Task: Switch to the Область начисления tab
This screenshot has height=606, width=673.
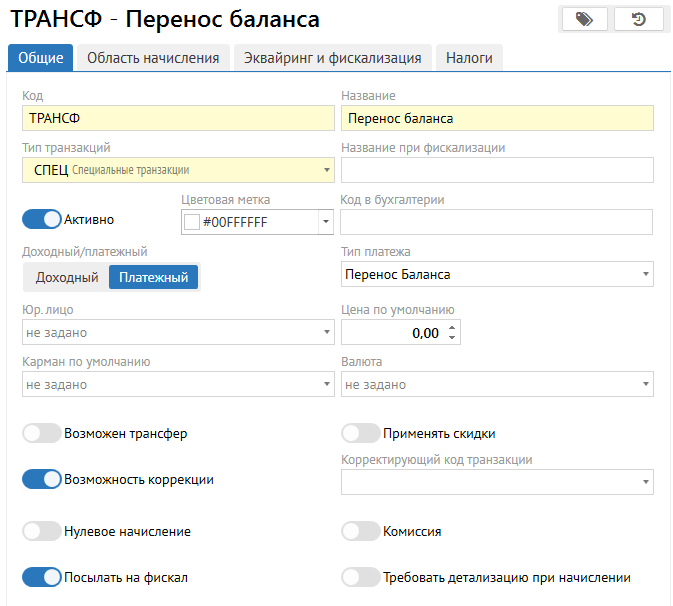Action: click(153, 58)
